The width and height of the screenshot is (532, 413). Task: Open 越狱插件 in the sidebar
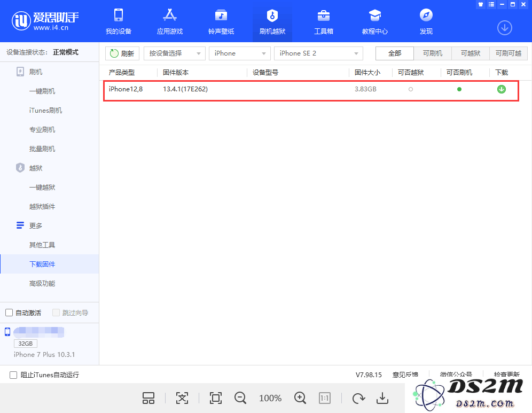pyautogui.click(x=42, y=206)
